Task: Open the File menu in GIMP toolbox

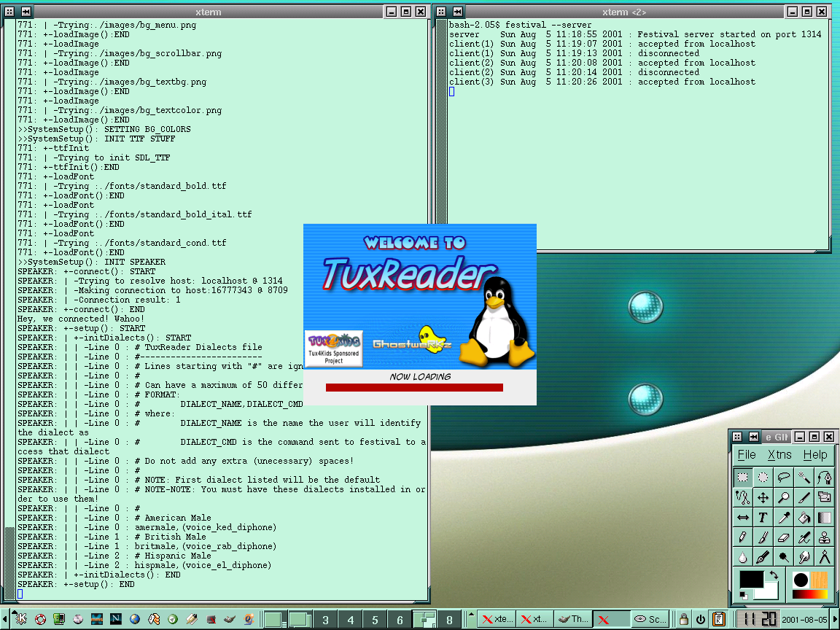Action: (x=746, y=455)
